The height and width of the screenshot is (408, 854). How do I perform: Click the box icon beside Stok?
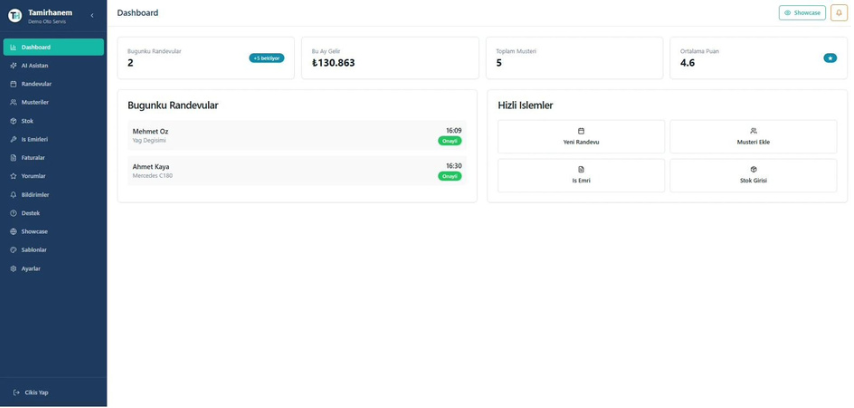click(x=13, y=121)
